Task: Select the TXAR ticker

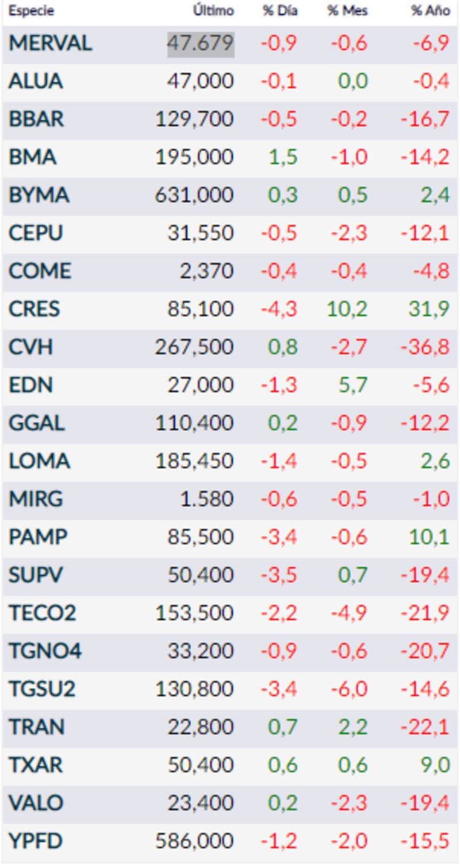Action: [x=36, y=766]
